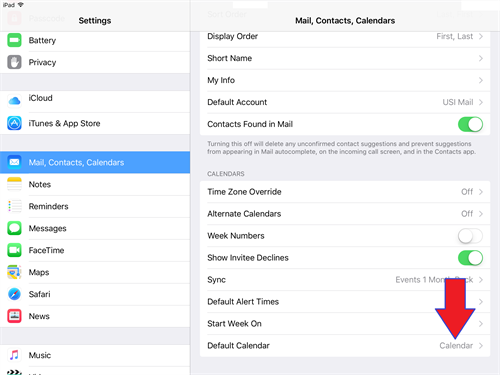Open the Start Week On row

tap(345, 324)
